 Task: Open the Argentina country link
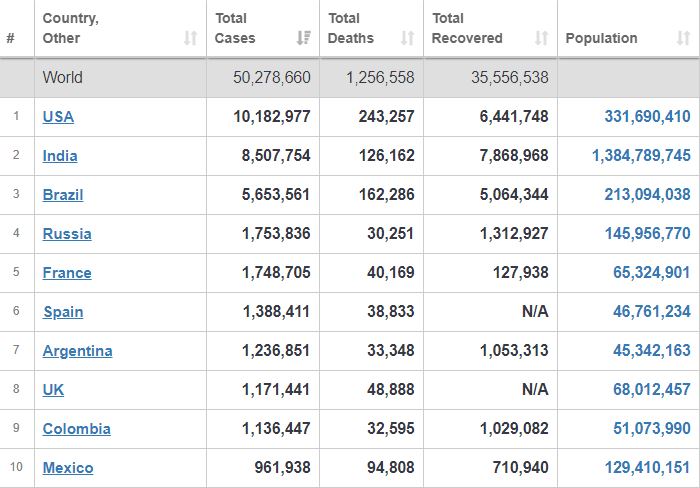click(x=78, y=351)
